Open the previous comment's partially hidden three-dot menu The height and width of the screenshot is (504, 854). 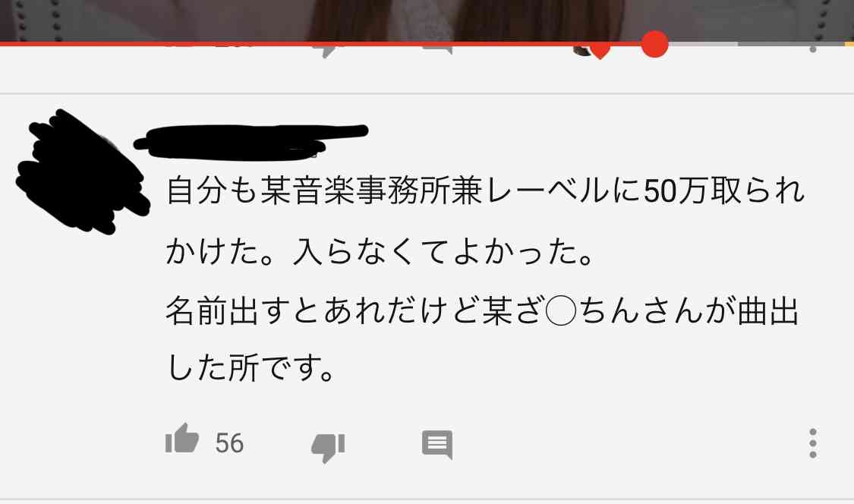(x=812, y=49)
